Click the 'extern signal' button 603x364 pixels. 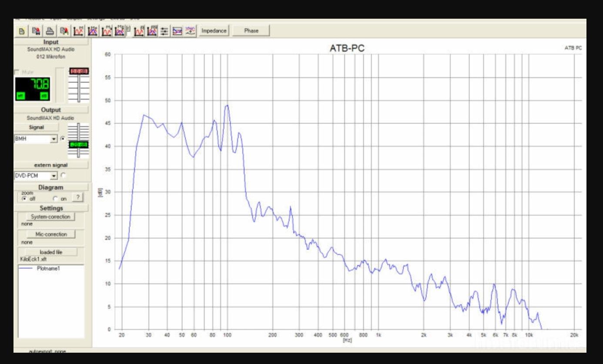tap(51, 165)
